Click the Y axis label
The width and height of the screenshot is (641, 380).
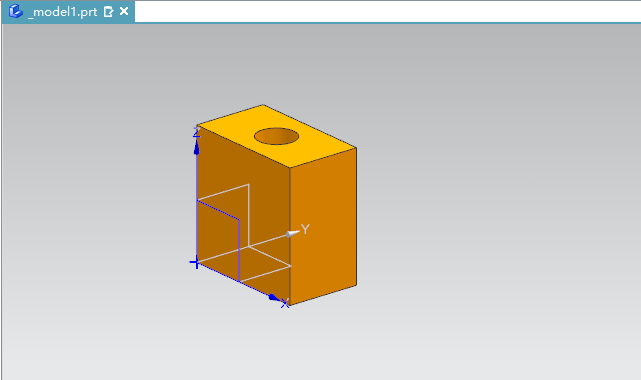pos(305,229)
